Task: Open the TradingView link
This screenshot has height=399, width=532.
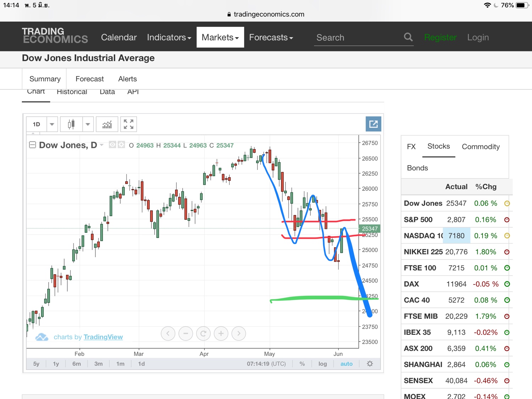Action: coord(103,337)
